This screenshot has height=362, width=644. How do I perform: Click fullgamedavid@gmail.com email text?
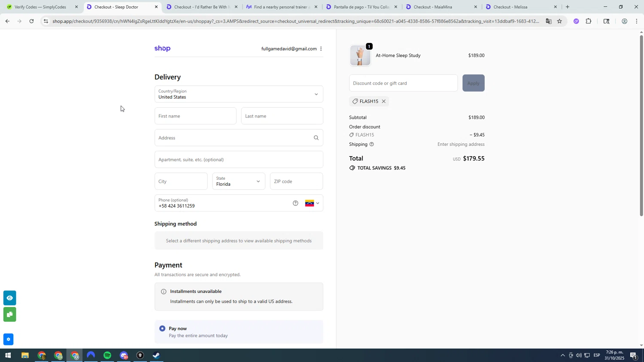289,49
